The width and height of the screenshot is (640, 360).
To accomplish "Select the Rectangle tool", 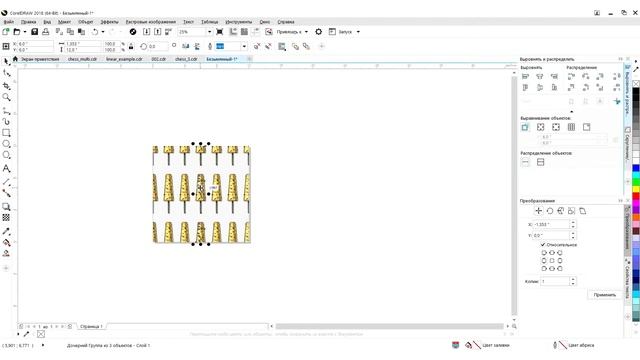I will pos(6,133).
